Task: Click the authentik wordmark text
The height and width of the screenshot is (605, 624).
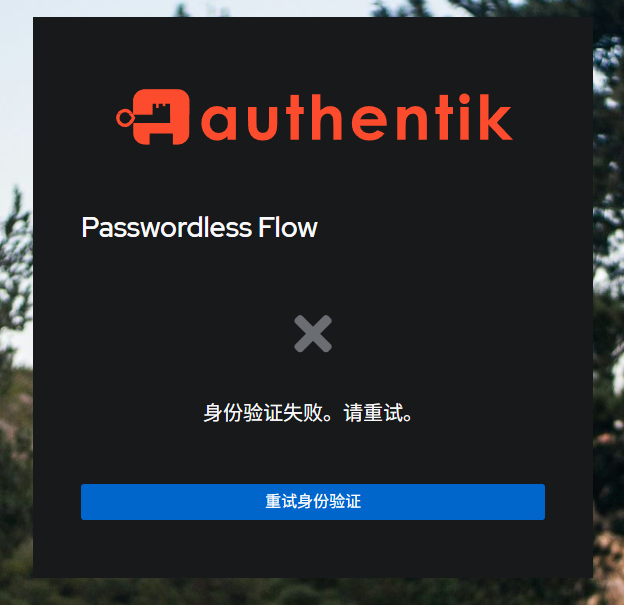Action: [357, 117]
